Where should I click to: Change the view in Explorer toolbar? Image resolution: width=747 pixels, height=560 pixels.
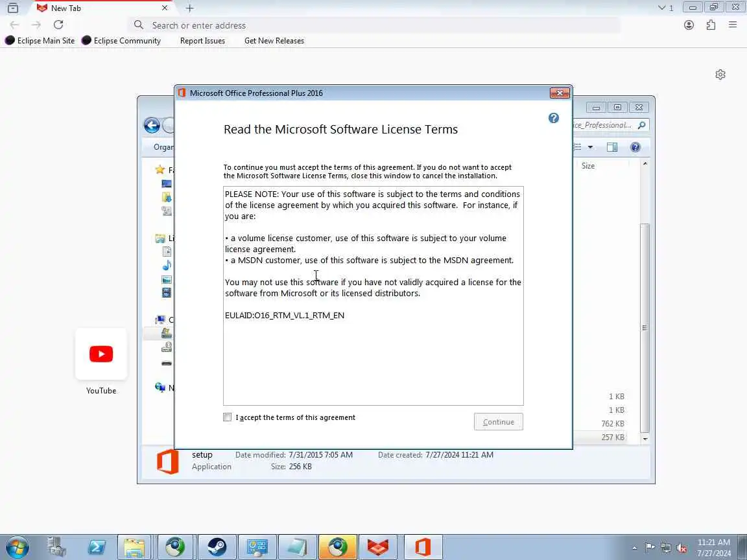click(x=577, y=147)
